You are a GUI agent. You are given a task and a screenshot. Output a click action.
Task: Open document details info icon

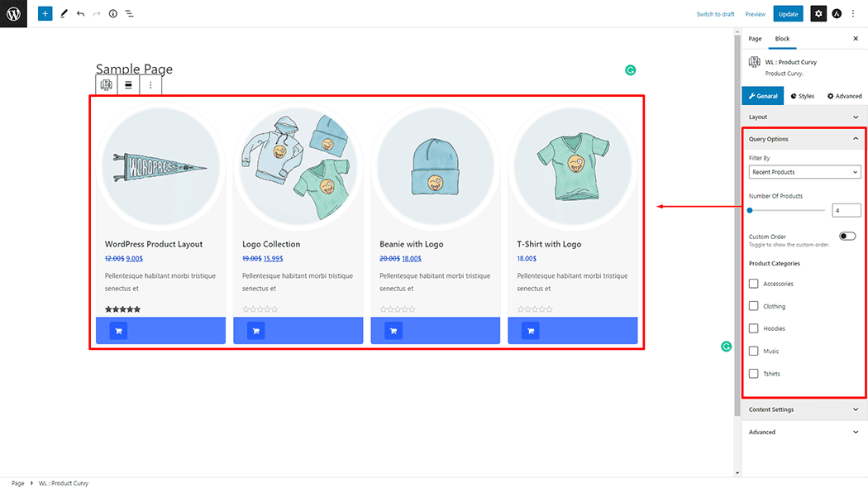[113, 14]
